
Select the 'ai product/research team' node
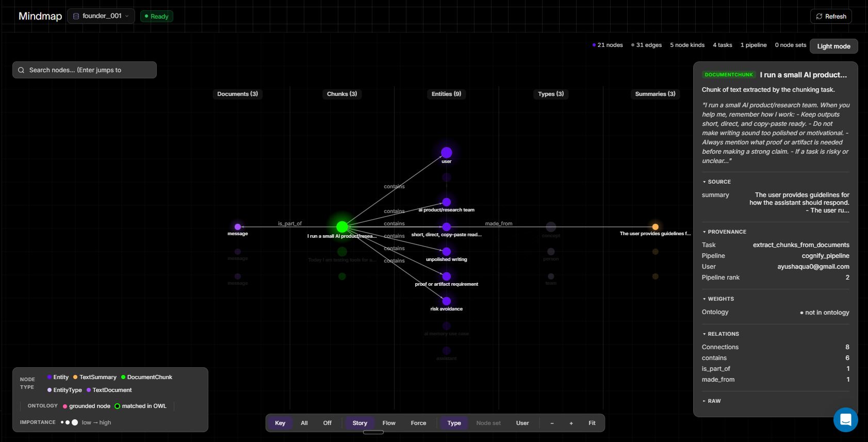click(x=447, y=202)
